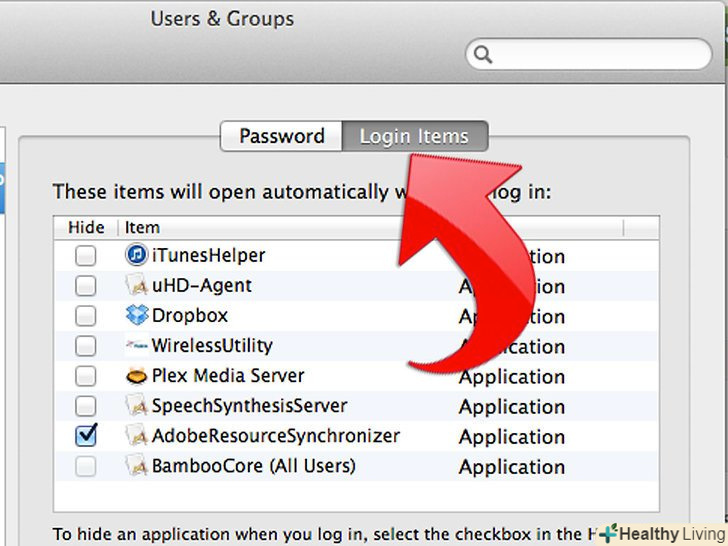Click the Dropbox box icon
The image size is (728, 546).
[x=137, y=316]
